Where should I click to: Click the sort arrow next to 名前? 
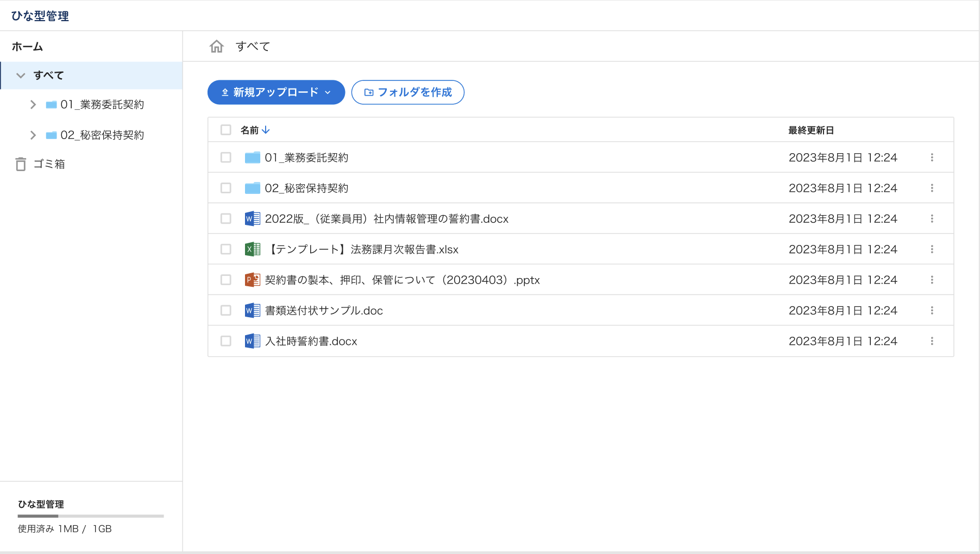tap(266, 130)
